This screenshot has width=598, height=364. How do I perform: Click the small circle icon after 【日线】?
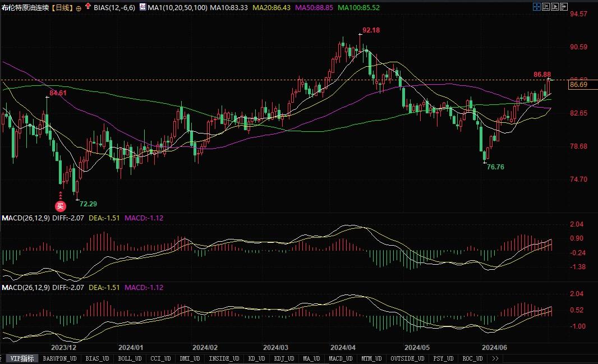(x=78, y=8)
